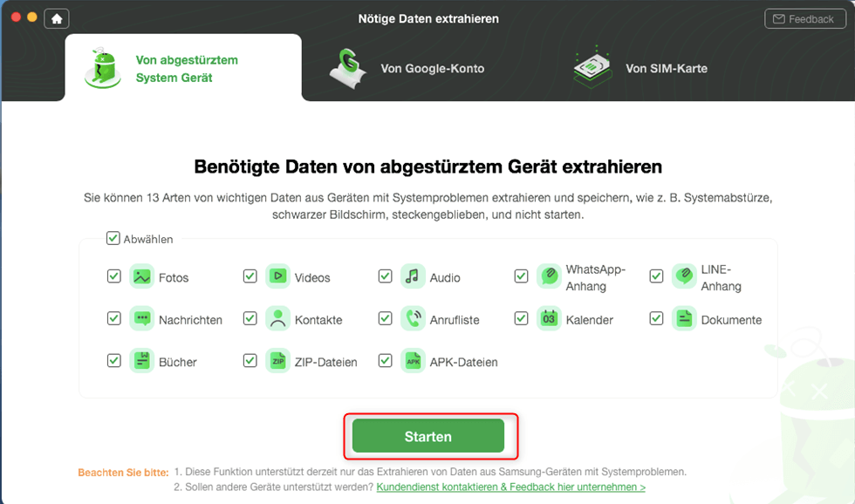Uncheck the Dokumente checkbox
The width and height of the screenshot is (855, 504).
[x=656, y=319]
